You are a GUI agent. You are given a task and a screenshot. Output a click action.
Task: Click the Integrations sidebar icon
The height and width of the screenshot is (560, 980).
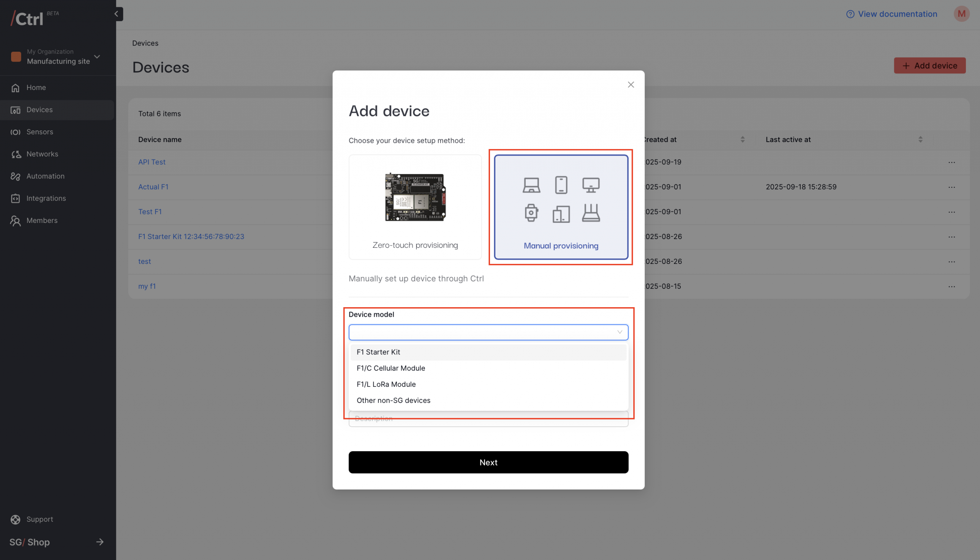pyautogui.click(x=15, y=198)
